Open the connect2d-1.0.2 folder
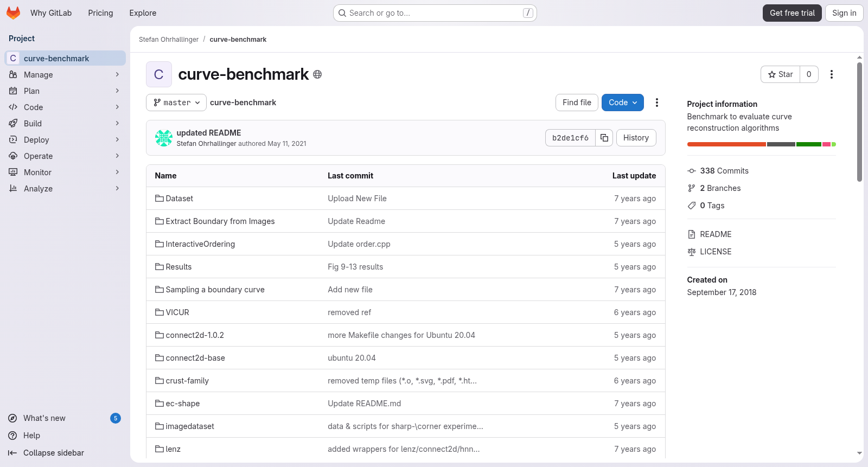Viewport: 868px width, 467px height. (195, 335)
